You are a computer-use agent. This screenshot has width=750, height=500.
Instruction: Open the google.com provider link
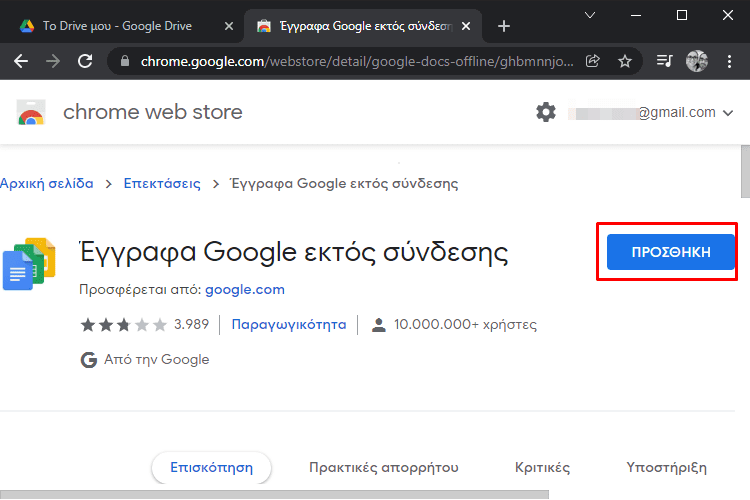(x=244, y=289)
